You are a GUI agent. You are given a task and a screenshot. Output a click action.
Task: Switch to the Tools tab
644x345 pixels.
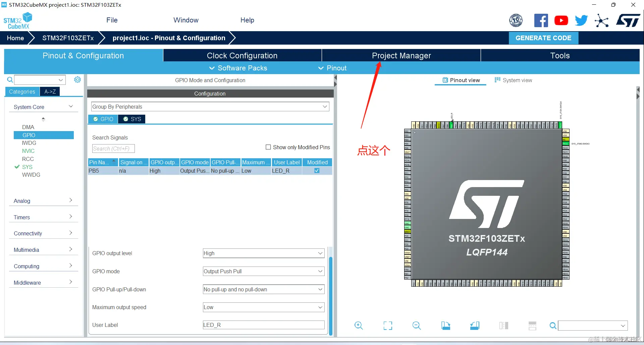tap(560, 56)
